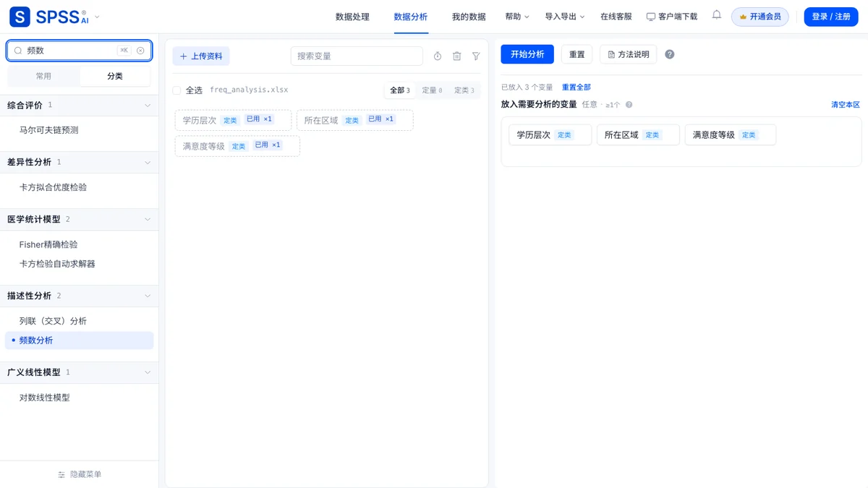868x488 pixels.
Task: Show 全部 3 variables filter
Action: [x=400, y=90]
